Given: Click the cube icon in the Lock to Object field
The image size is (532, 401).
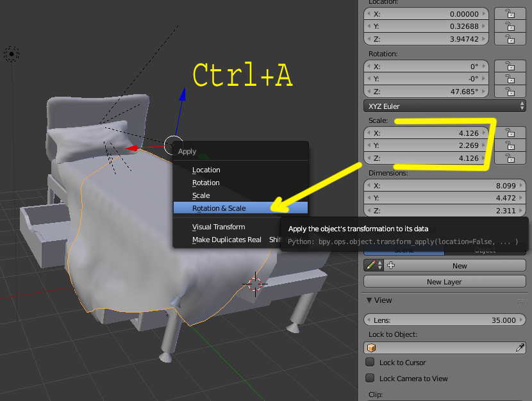Looking at the screenshot, I should [372, 348].
